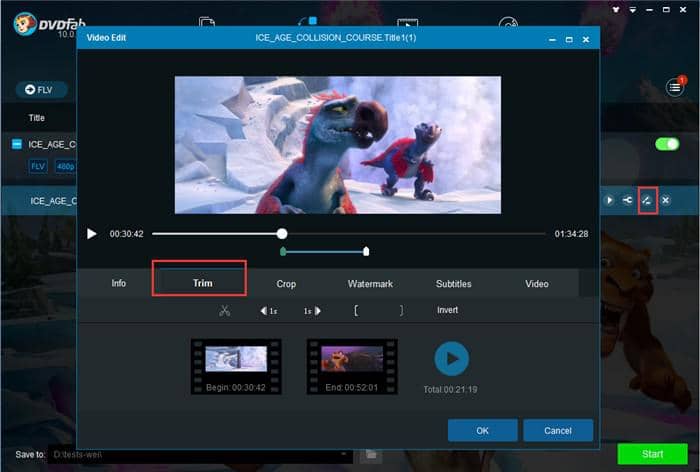The image size is (700, 472).
Task: Step back one second
Action: [x=269, y=310]
